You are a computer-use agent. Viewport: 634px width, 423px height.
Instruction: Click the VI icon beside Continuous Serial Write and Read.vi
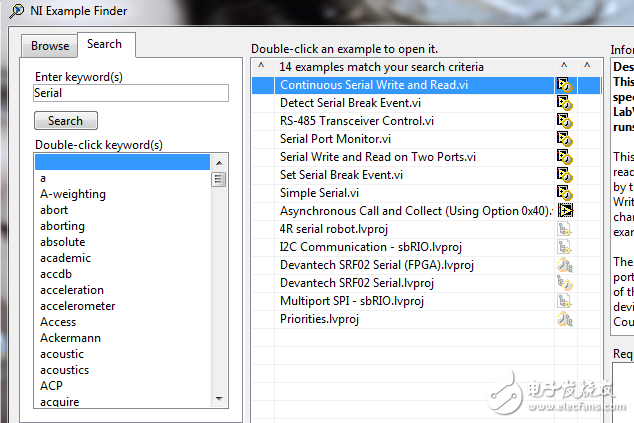click(x=565, y=85)
